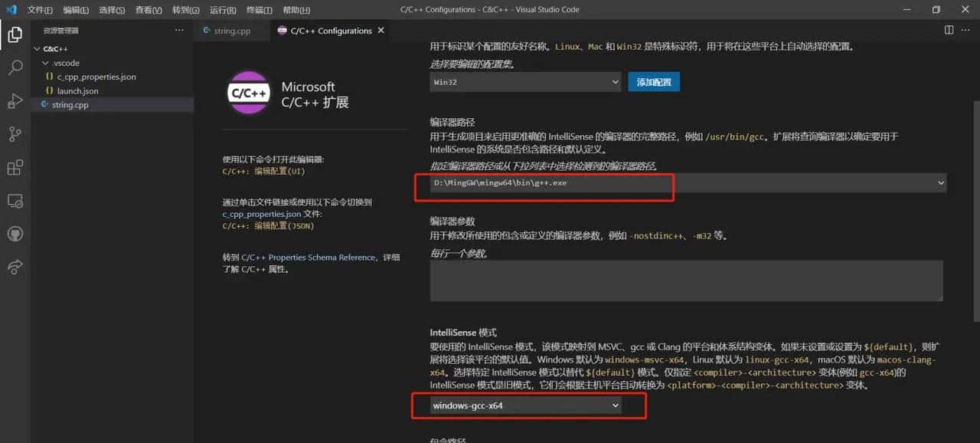Open the editor more actions ellipsis menu
Viewport: 980px width, 443px height.
coord(965,30)
